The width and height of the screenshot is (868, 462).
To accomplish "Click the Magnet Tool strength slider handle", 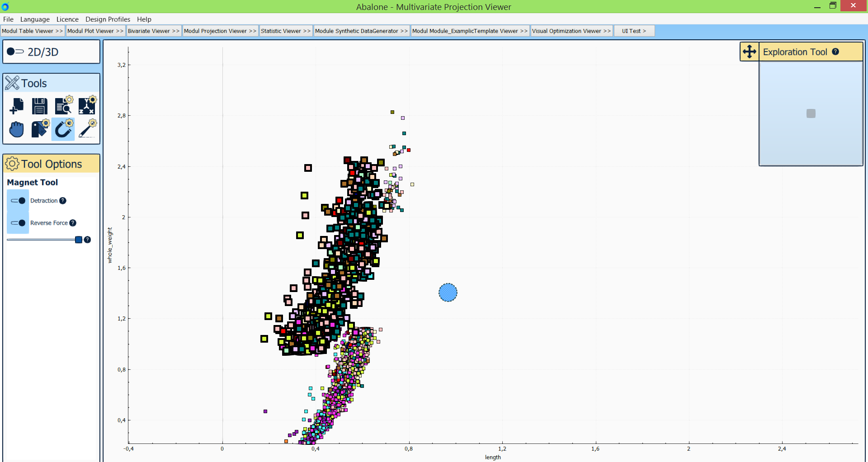I will coord(79,240).
